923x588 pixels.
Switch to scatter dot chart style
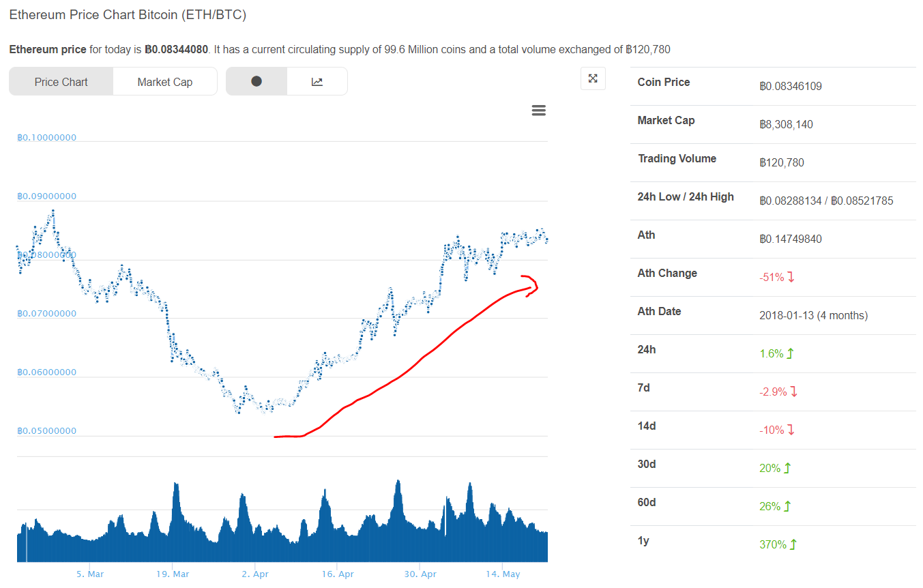(257, 81)
